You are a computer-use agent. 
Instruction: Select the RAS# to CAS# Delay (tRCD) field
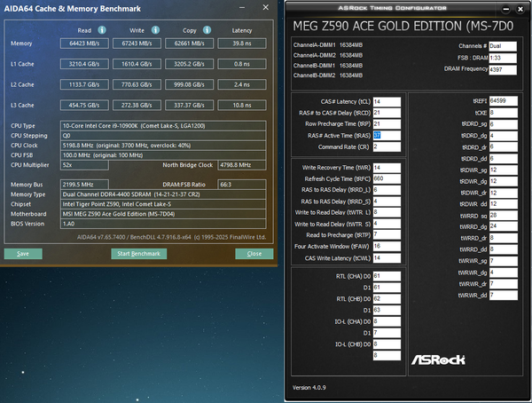click(x=387, y=113)
